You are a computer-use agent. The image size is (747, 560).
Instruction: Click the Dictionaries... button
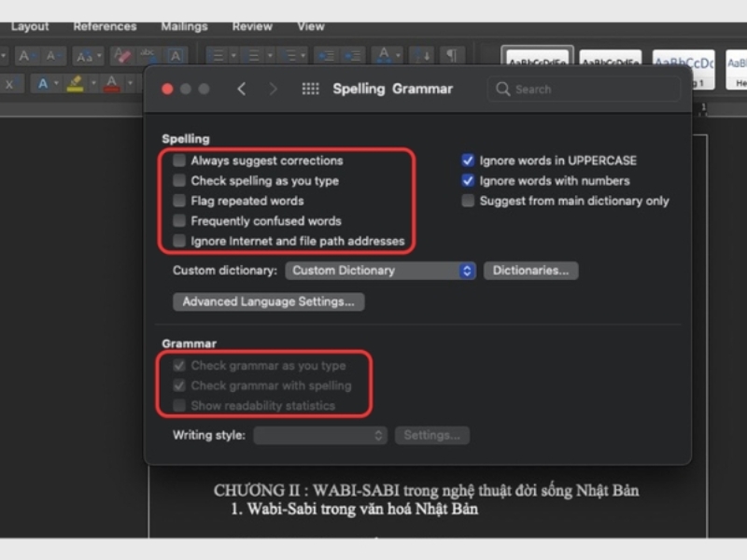pos(530,271)
